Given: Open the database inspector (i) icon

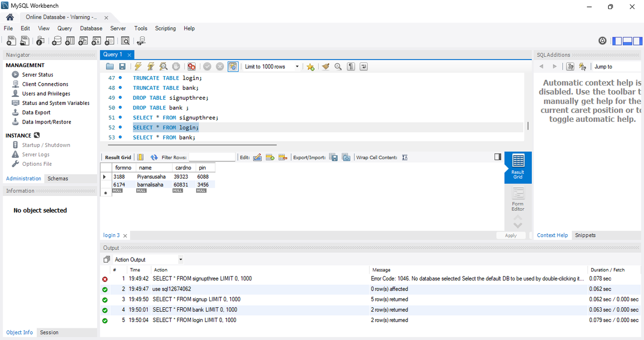Looking at the screenshot, I should point(41,41).
